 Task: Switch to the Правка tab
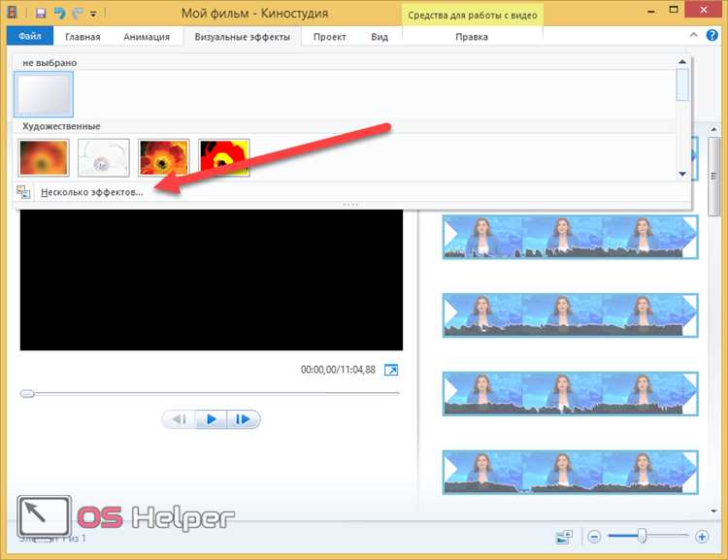pyautogui.click(x=472, y=37)
